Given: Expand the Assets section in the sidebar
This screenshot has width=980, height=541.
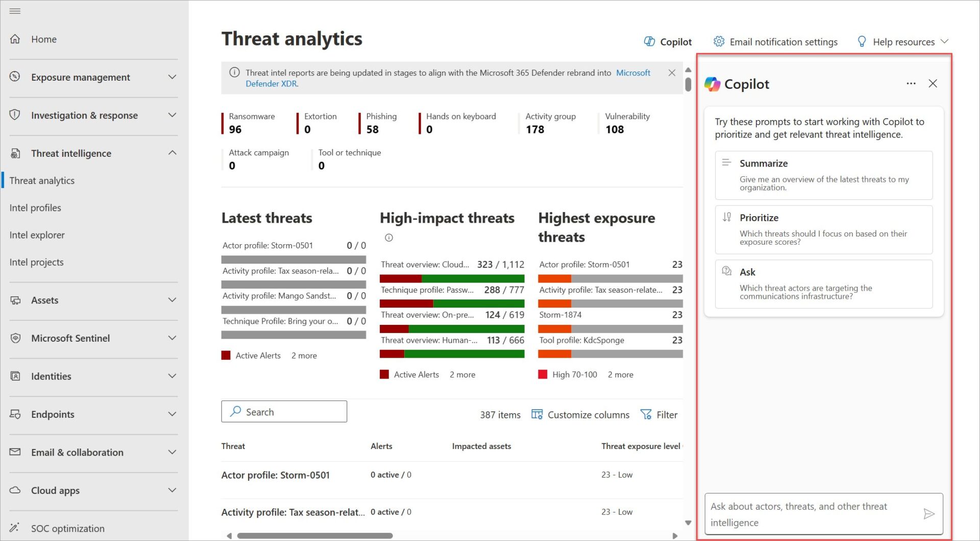Looking at the screenshot, I should coord(172,300).
